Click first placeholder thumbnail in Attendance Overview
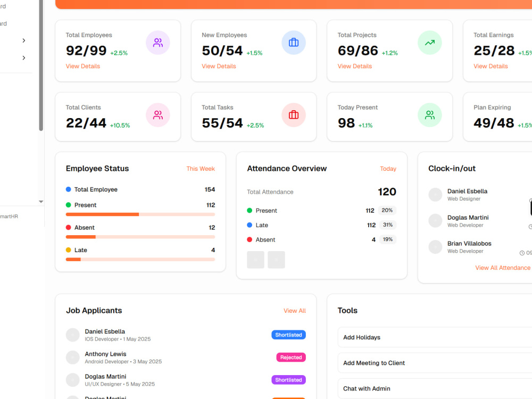532x399 pixels. click(x=255, y=260)
